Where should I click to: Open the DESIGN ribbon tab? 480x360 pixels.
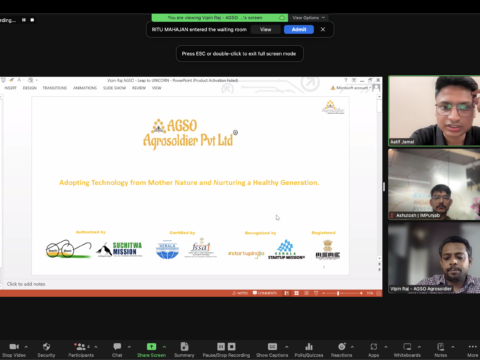(x=30, y=88)
